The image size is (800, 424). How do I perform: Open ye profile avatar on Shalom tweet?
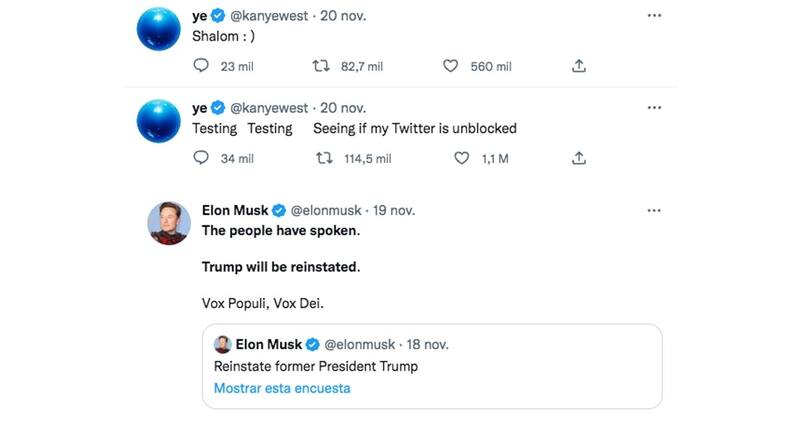pos(158,31)
